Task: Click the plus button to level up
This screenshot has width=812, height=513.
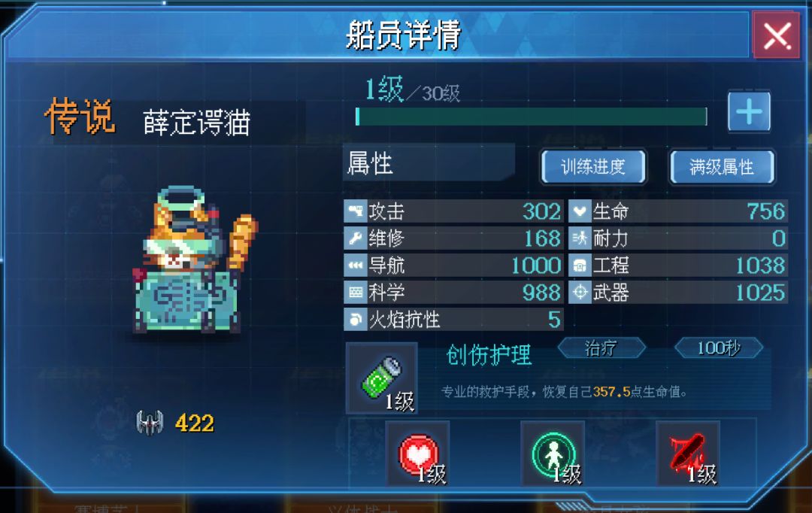Action: [x=749, y=111]
